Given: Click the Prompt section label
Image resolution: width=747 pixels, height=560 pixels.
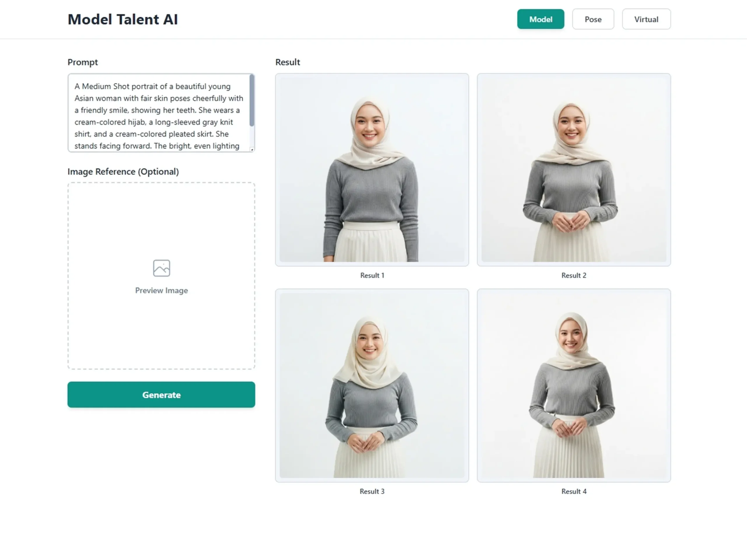Looking at the screenshot, I should click(x=83, y=62).
